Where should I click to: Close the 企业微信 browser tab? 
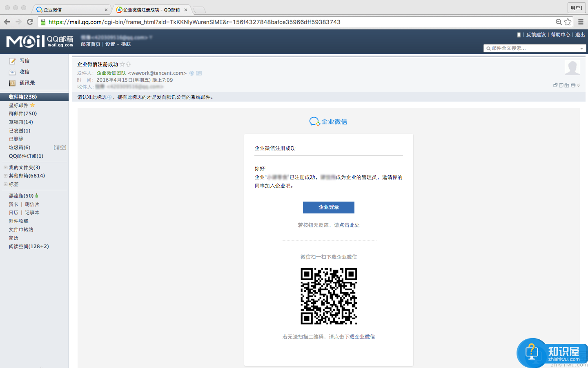pyautogui.click(x=106, y=9)
